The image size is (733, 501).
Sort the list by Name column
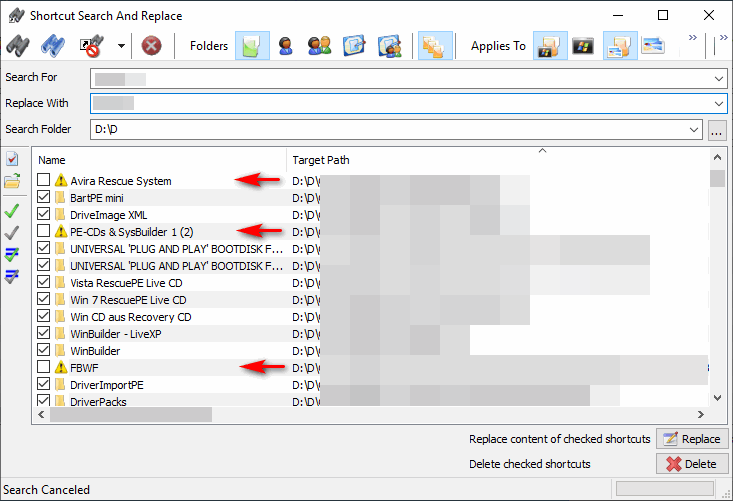[x=159, y=160]
